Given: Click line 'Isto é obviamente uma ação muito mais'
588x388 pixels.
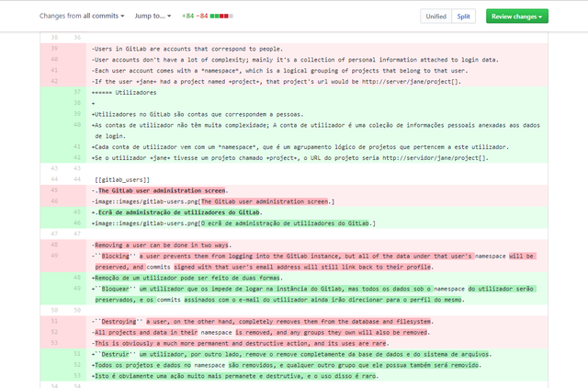Looking at the screenshot, I should [235, 376].
